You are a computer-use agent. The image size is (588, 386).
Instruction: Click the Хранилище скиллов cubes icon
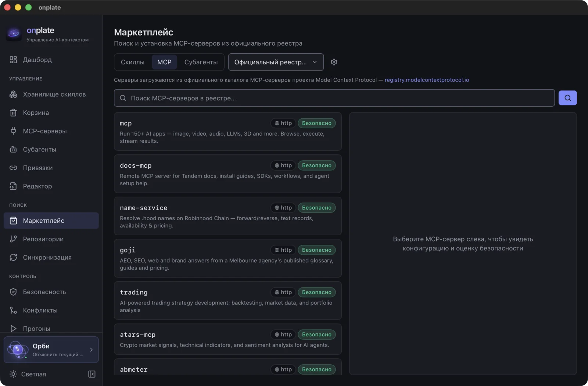pos(13,94)
